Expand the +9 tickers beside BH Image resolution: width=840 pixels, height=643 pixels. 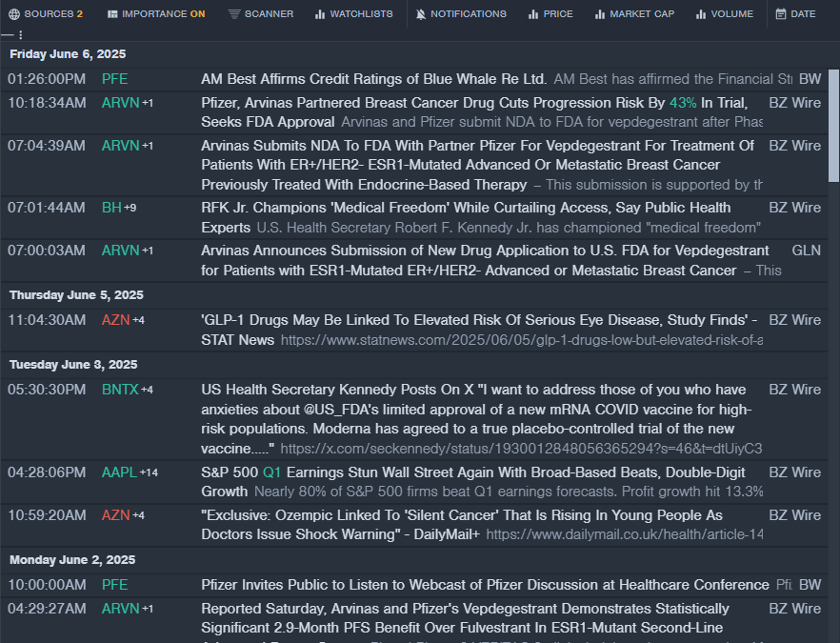tap(130, 208)
